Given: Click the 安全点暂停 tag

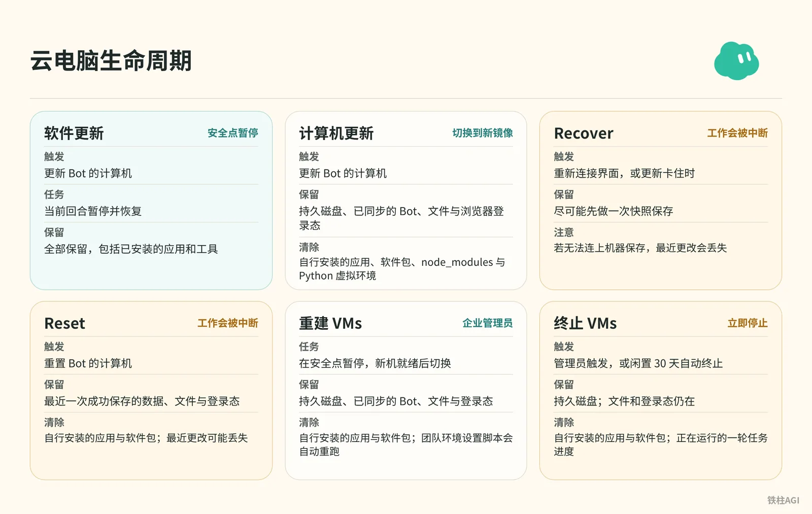Looking at the screenshot, I should point(233,133).
